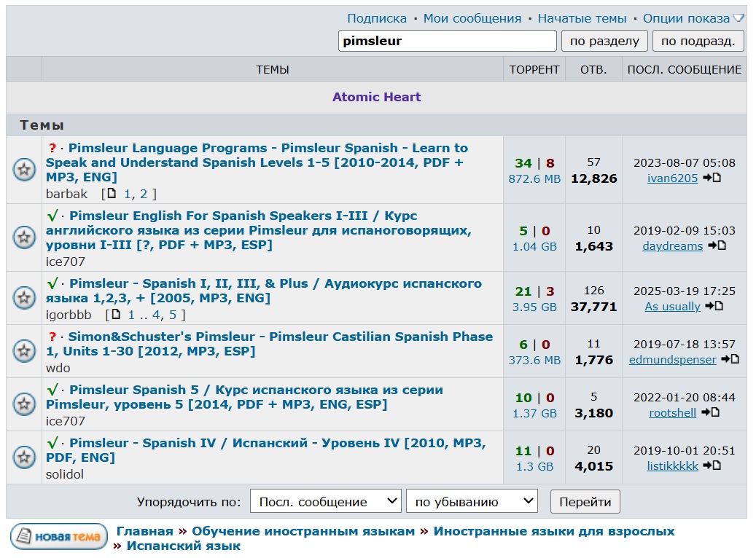Click the ТОРРЕНТ column header
The width and height of the screenshot is (756, 558).
[x=534, y=69]
